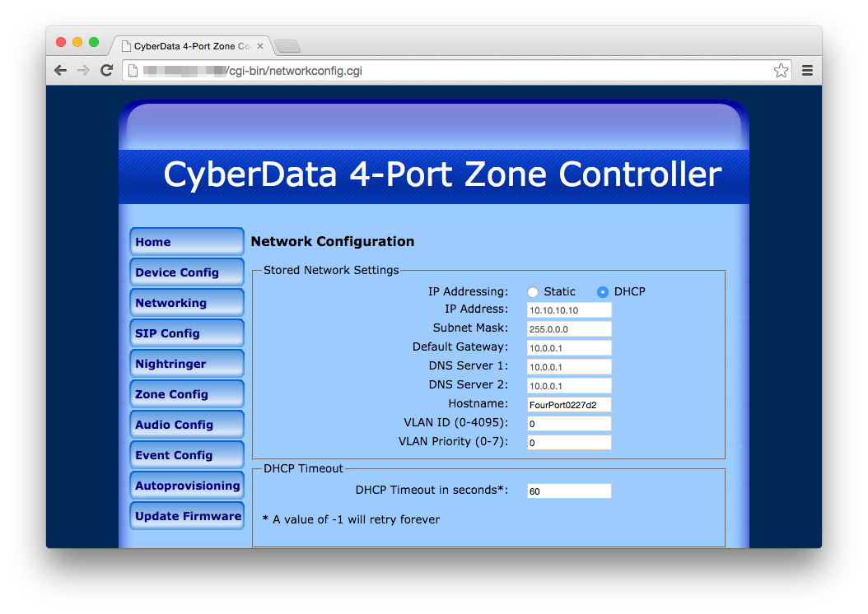Viewport: 868px width, 614px height.
Task: Click inside the IP Address field
Action: (569, 309)
